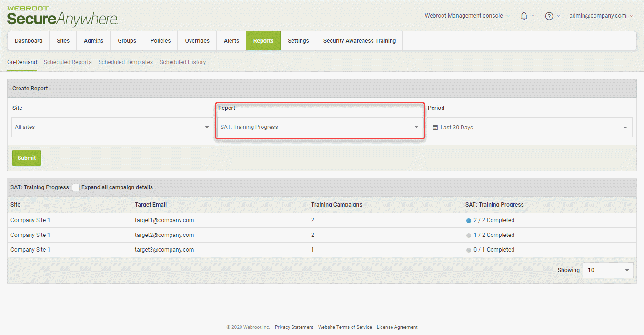Select the Reports tab
The image size is (644, 335).
pyautogui.click(x=263, y=41)
